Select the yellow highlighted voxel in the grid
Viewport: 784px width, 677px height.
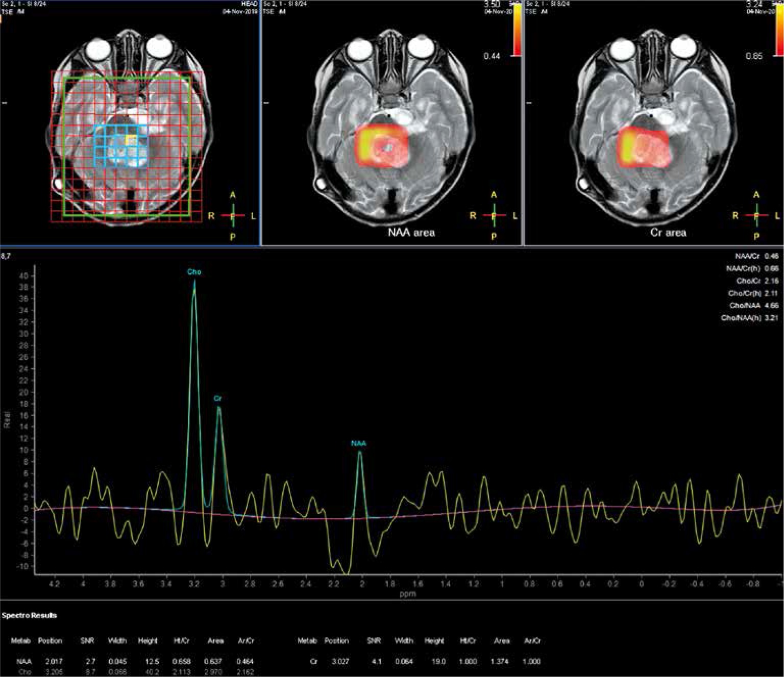tap(131, 139)
